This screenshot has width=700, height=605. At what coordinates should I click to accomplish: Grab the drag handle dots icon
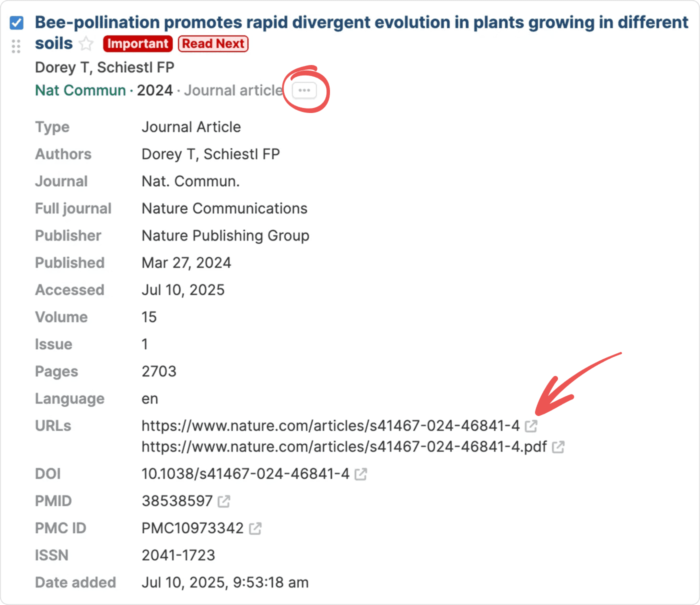pyautogui.click(x=16, y=46)
